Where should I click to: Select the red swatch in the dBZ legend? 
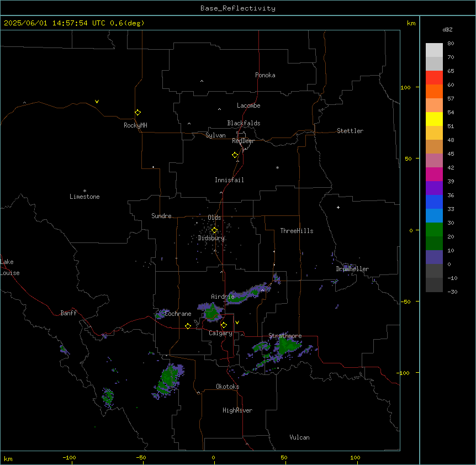point(434,77)
